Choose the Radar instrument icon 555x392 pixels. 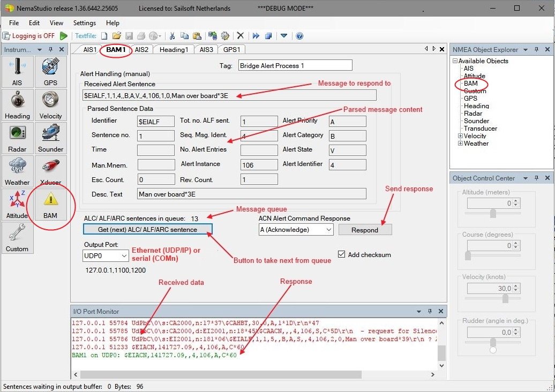click(x=17, y=138)
